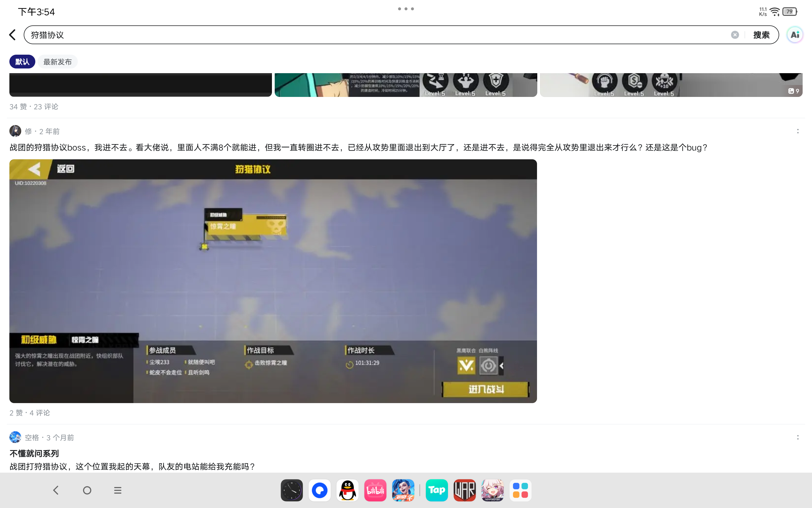
Task: Tap the system back navigation button
Action: tap(56, 490)
